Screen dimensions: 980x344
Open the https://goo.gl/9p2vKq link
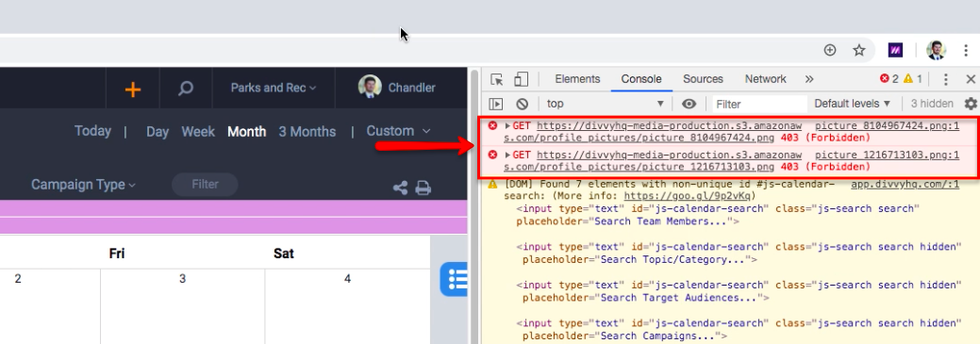click(689, 195)
